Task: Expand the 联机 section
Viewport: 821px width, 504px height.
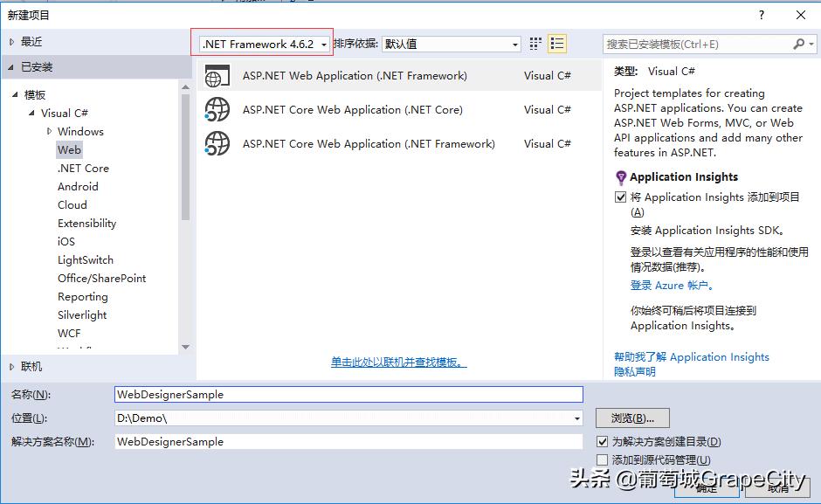Action: click(11, 367)
